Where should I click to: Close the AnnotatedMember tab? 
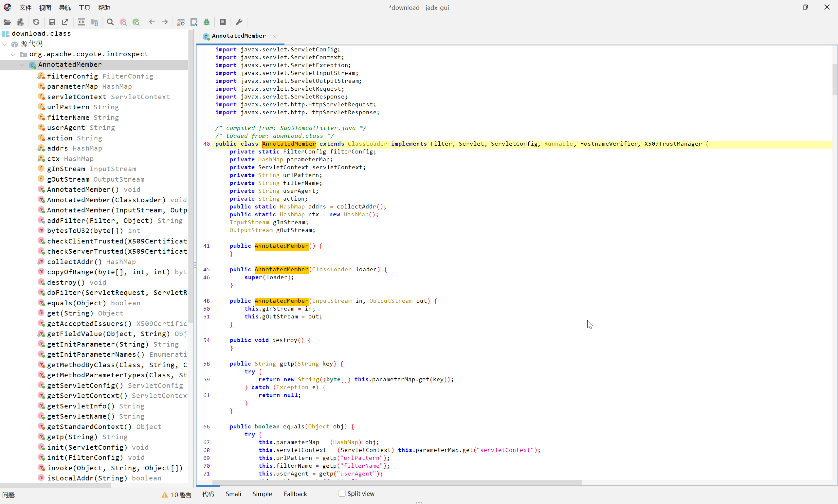[275, 36]
